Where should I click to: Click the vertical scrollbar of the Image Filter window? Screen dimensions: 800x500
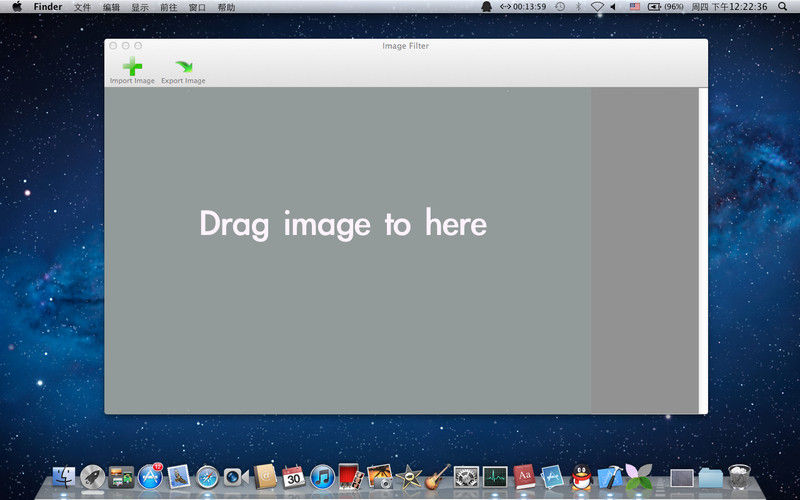click(x=703, y=250)
